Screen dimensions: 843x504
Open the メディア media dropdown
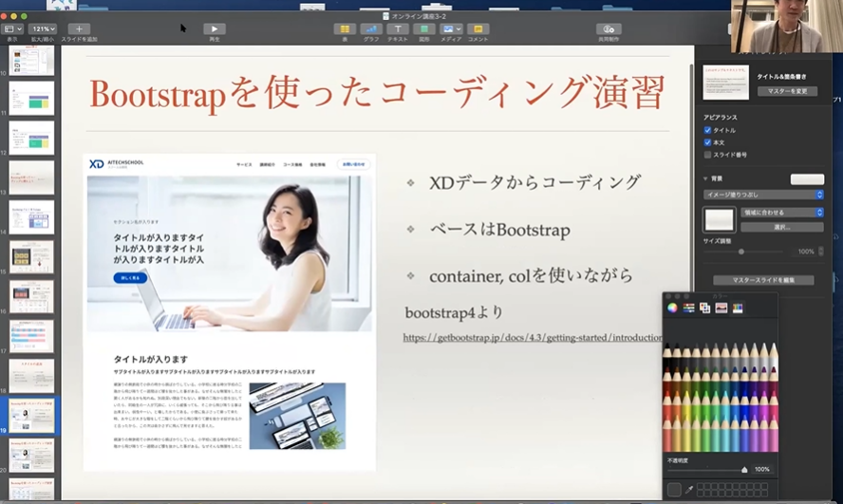click(x=451, y=29)
